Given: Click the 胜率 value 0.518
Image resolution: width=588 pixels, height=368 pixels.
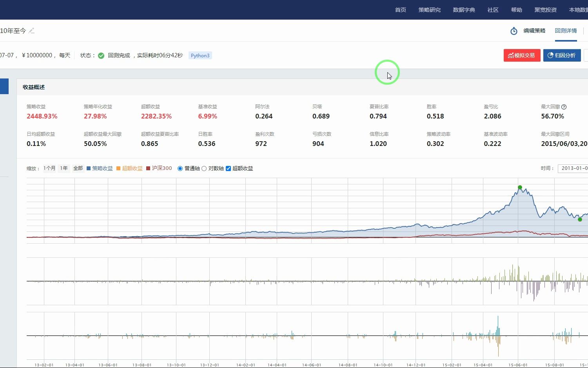Looking at the screenshot, I should point(436,116).
